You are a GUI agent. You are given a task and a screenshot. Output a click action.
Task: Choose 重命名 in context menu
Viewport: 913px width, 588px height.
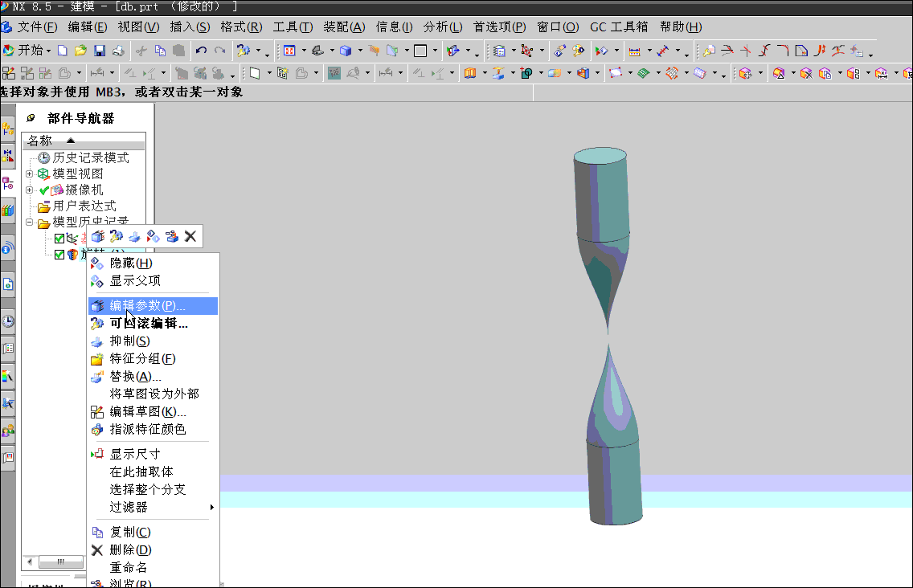154,567
